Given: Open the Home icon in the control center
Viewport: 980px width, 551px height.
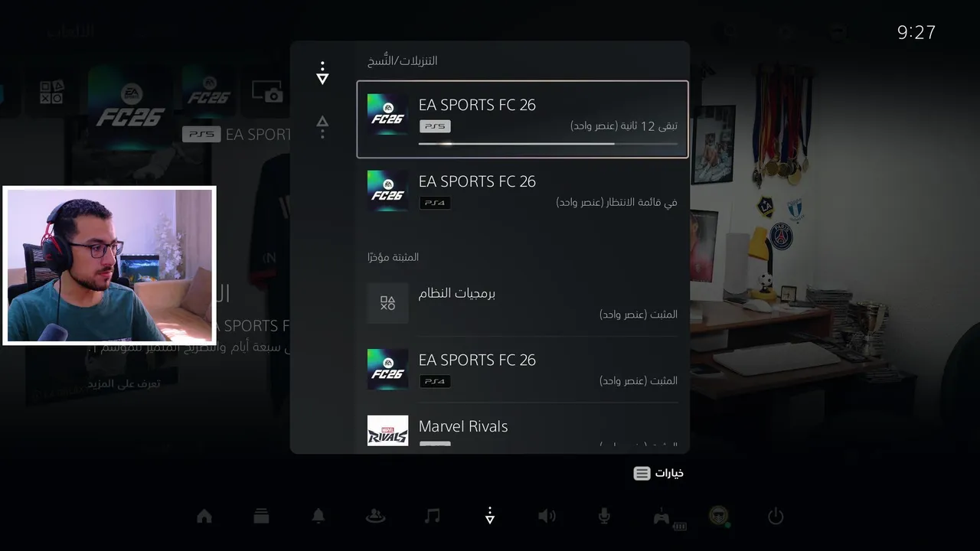Looking at the screenshot, I should [204, 517].
